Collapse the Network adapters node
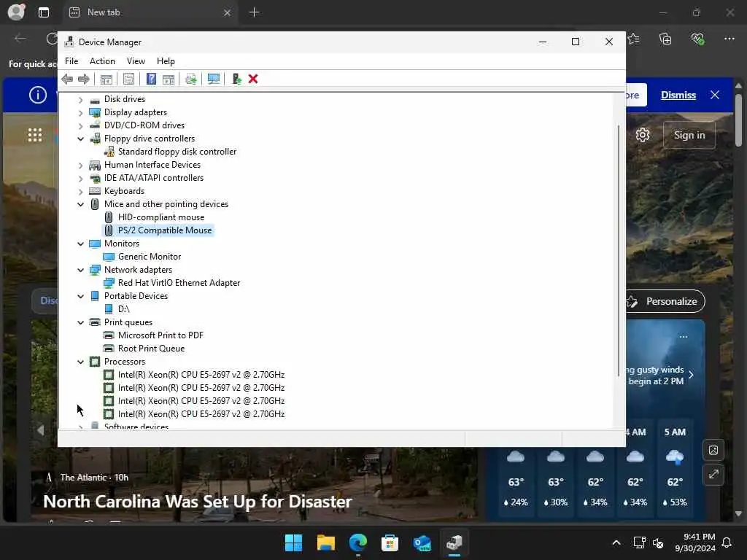Image resolution: width=747 pixels, height=560 pixels. point(80,270)
